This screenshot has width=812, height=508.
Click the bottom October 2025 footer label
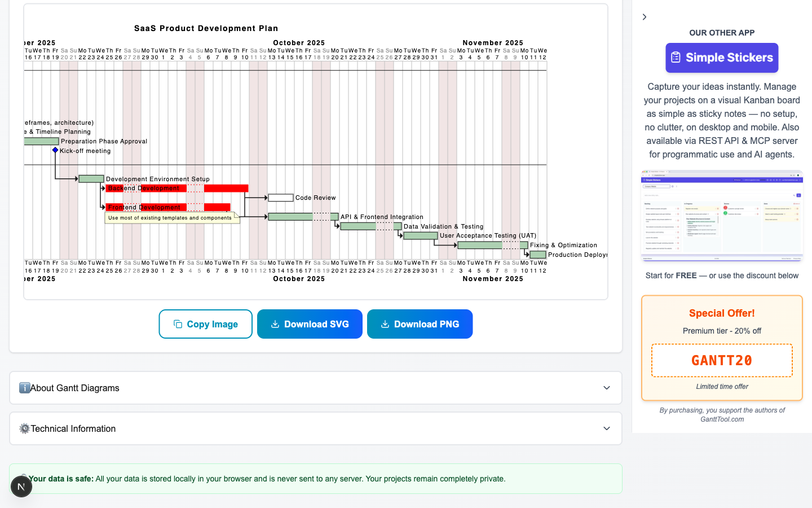[x=299, y=279]
